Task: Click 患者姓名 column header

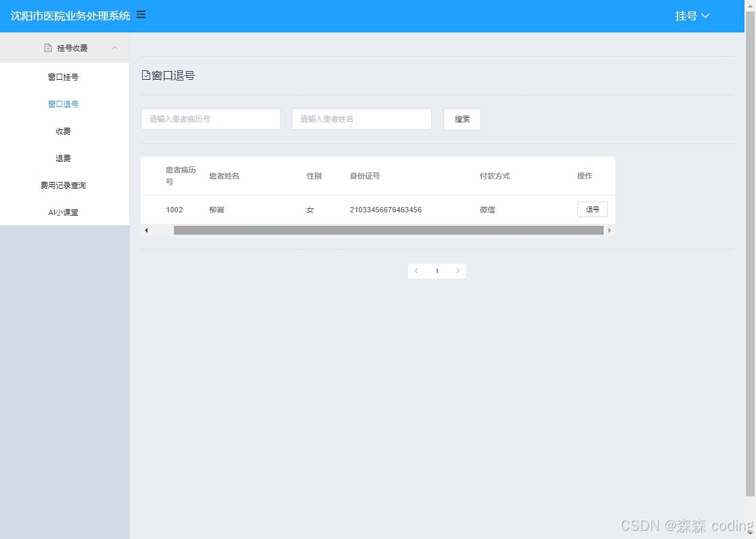Action: 224,176
